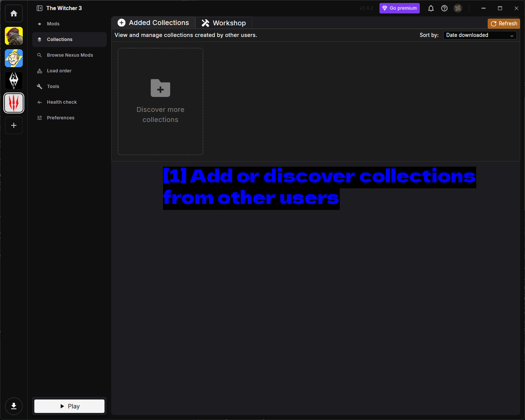Open Mods page in sidebar
This screenshot has width=525, height=420.
tap(69, 24)
